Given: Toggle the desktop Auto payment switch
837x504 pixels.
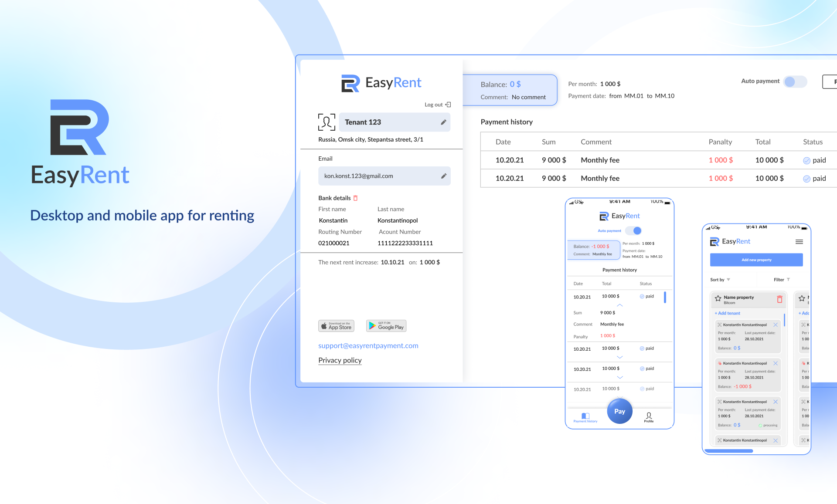Looking at the screenshot, I should [795, 81].
